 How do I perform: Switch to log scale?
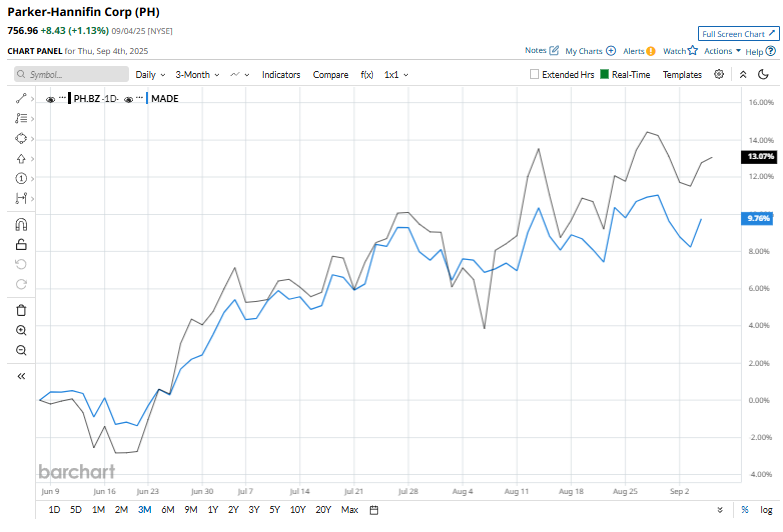coord(766,510)
